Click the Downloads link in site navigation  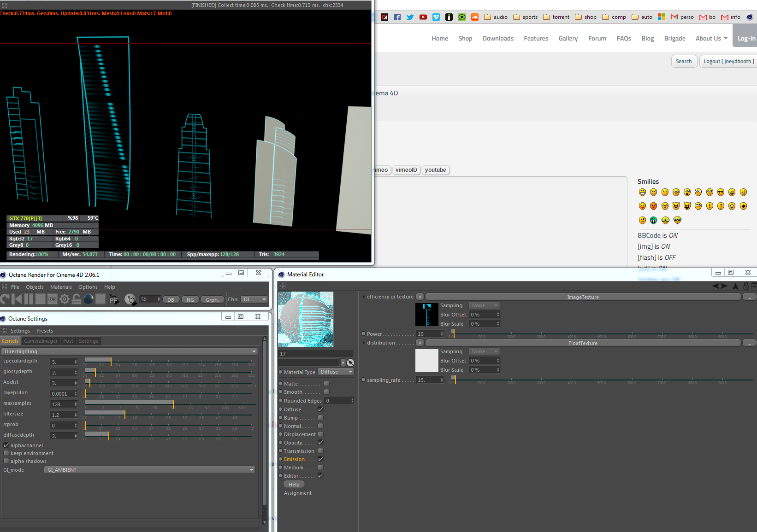[x=498, y=39]
